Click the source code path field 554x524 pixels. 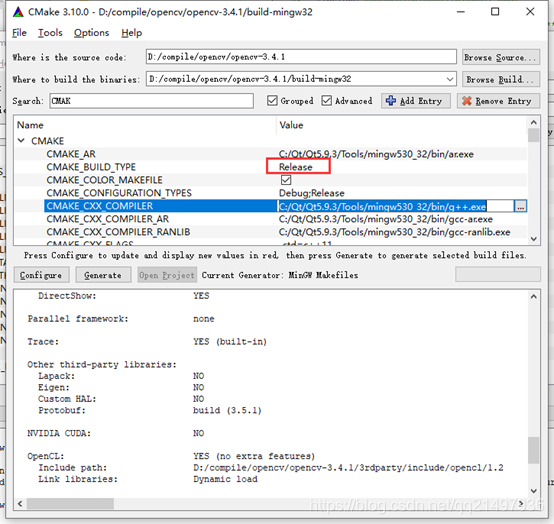click(x=301, y=57)
